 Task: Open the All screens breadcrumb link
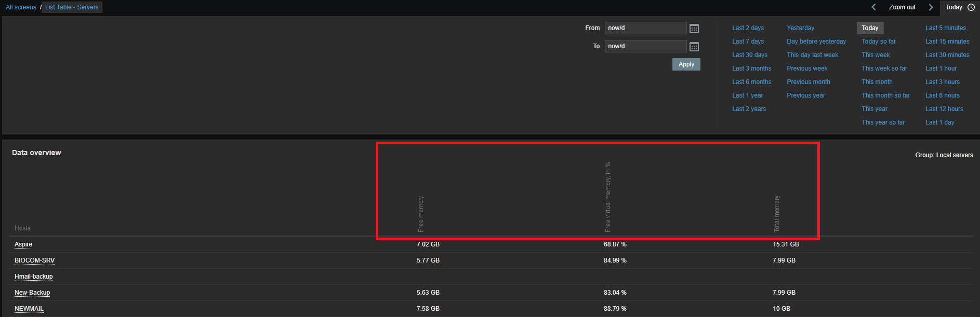(x=21, y=7)
